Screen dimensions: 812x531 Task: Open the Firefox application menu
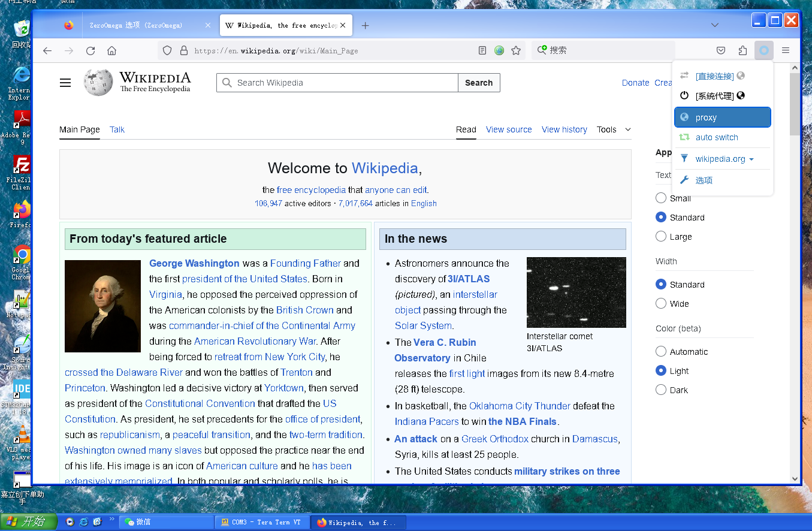pos(786,51)
